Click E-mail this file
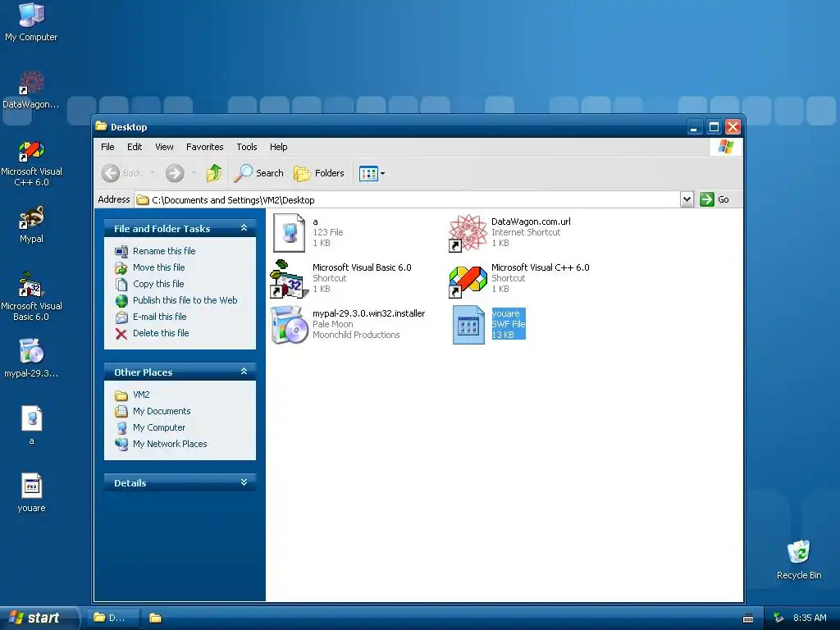840x630 pixels. (160, 317)
